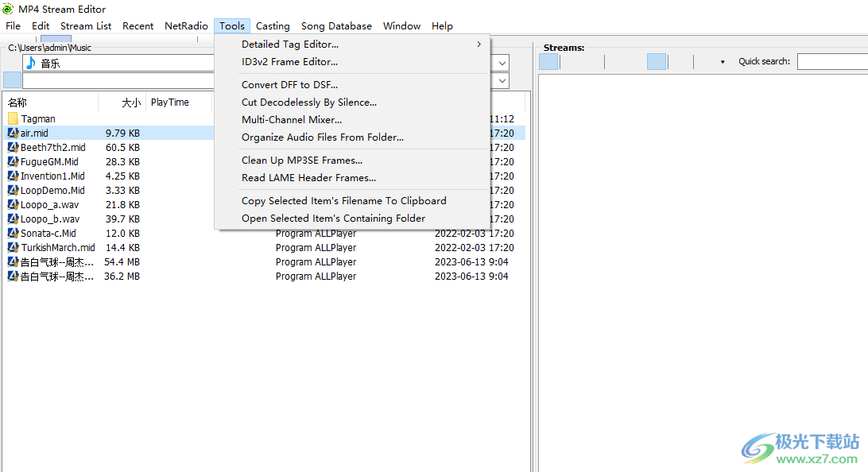
Task: Open the NetRadio menu
Action: (x=186, y=26)
